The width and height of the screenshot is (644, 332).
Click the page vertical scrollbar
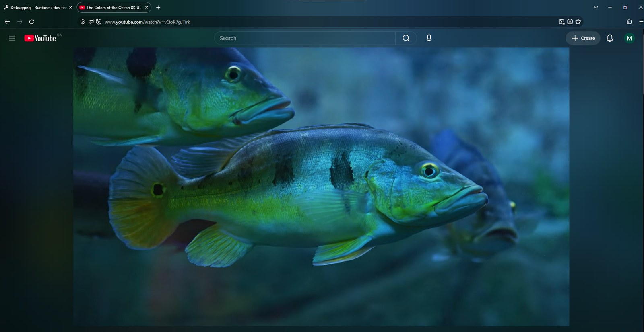(642, 64)
